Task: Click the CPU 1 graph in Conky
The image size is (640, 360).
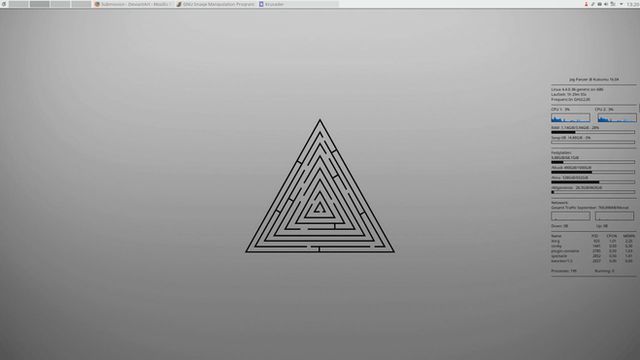Action: pos(570,118)
